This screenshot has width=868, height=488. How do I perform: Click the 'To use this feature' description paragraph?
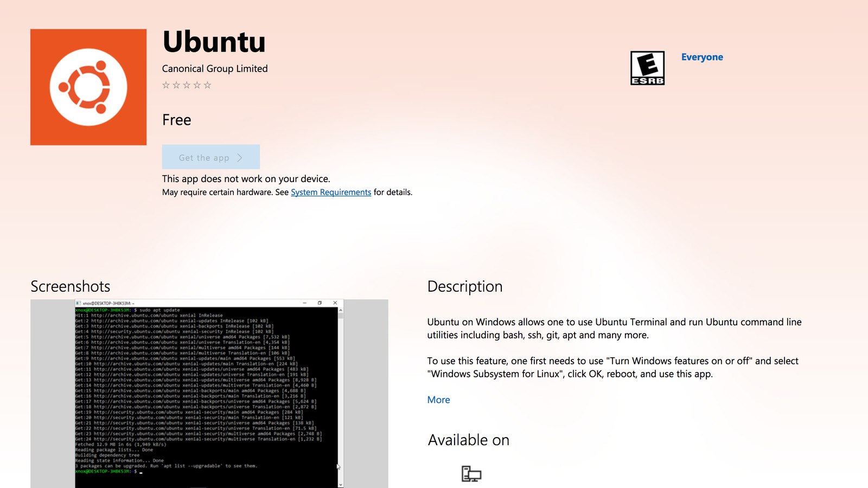click(x=613, y=368)
